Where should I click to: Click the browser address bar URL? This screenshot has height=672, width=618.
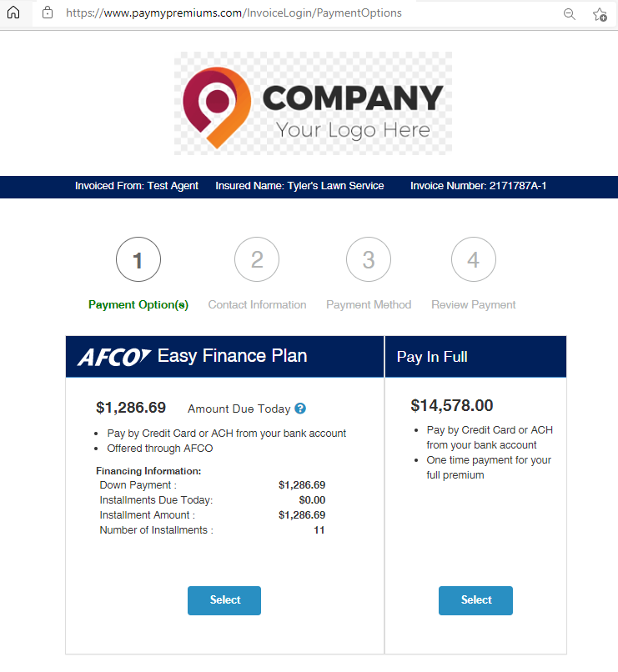pyautogui.click(x=234, y=13)
